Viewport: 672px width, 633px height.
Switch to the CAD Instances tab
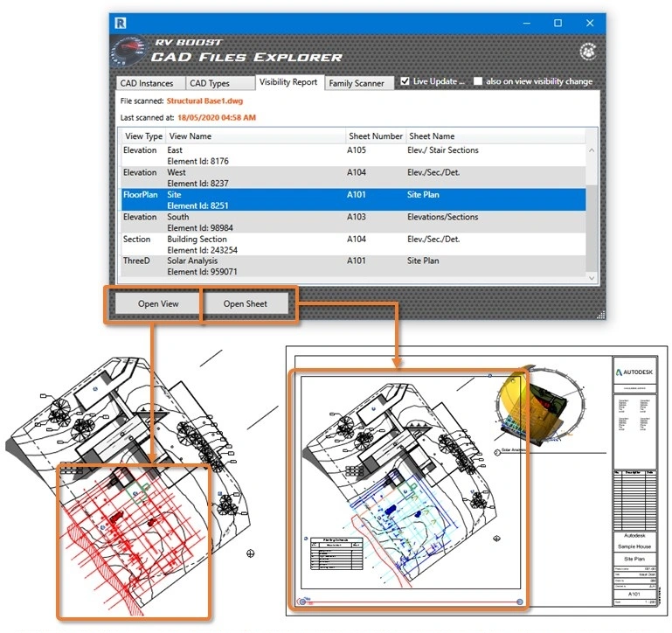click(149, 84)
